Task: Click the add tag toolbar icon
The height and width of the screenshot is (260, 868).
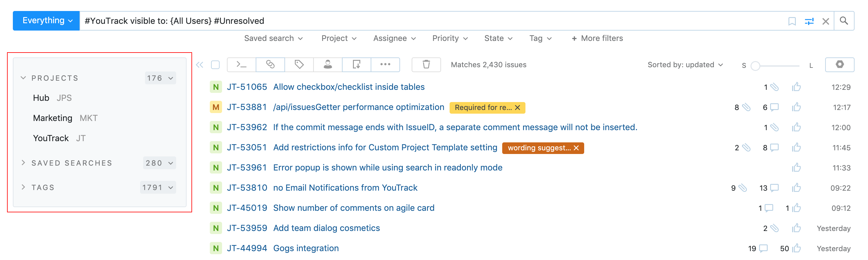Action: (299, 64)
